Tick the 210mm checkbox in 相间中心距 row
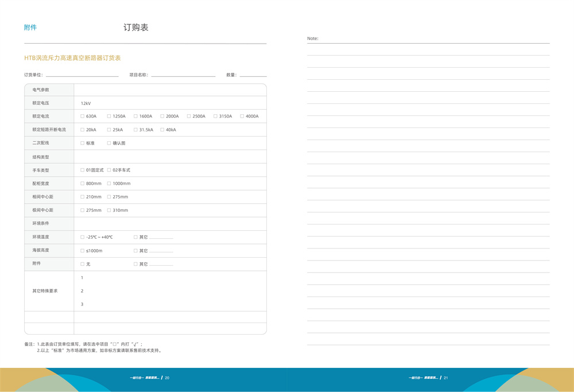Image resolution: width=574 pixels, height=392 pixels. point(82,196)
